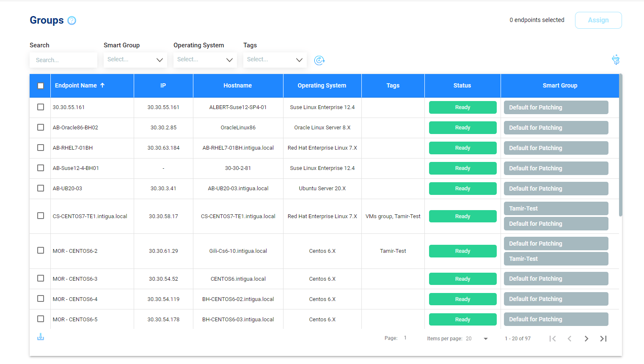Click the previous-page arrow icon
The image size is (644, 364).
coord(570,338)
